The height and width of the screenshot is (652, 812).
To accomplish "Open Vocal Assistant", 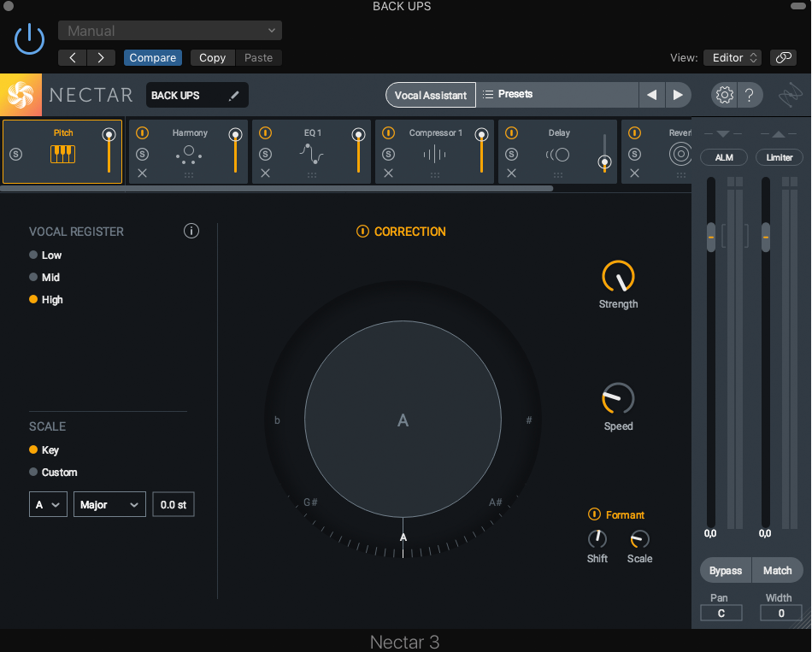I will pyautogui.click(x=431, y=95).
